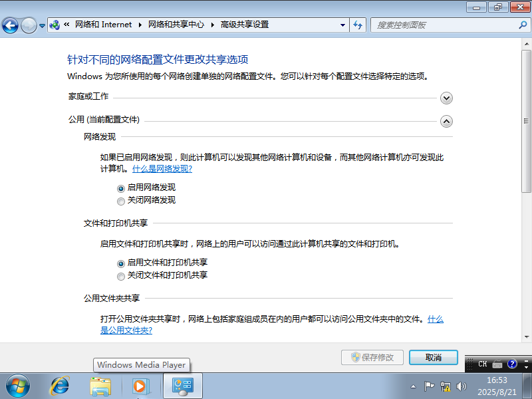Click the 网络发现 section heading

pyautogui.click(x=100, y=137)
